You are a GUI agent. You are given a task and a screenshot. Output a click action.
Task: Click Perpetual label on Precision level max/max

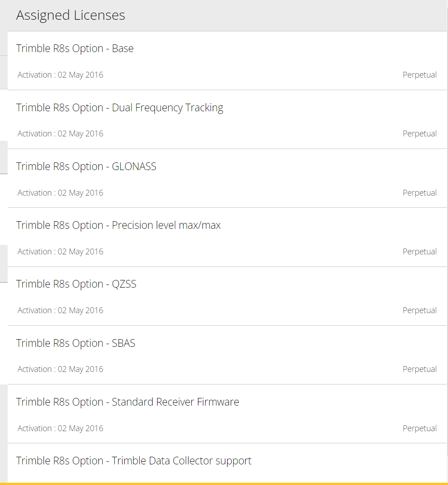[x=420, y=251]
